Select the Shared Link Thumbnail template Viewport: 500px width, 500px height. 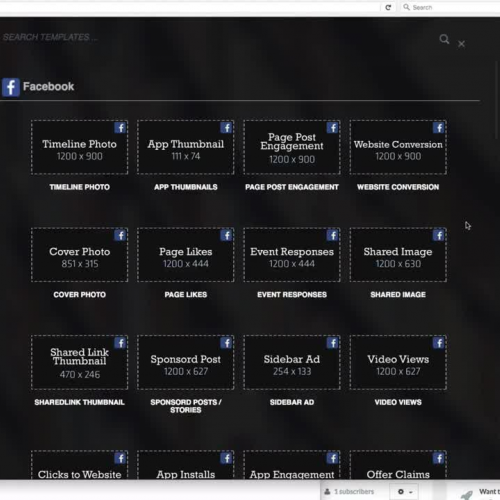79,362
